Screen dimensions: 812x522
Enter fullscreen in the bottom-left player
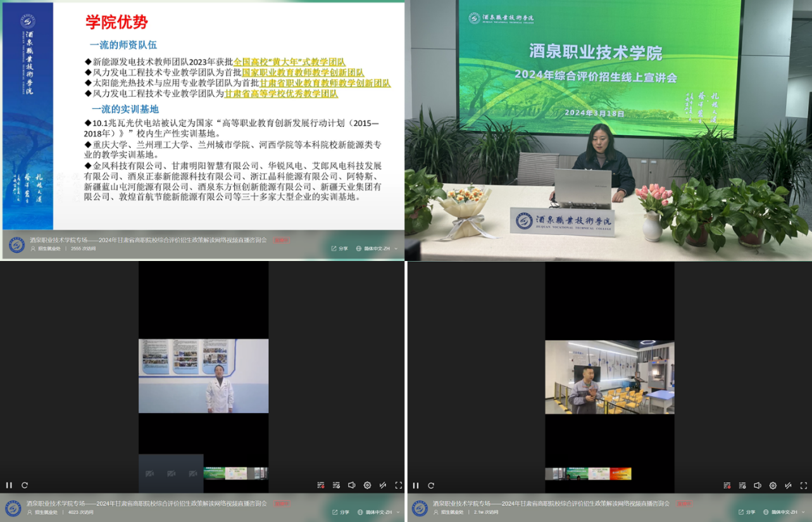click(398, 485)
